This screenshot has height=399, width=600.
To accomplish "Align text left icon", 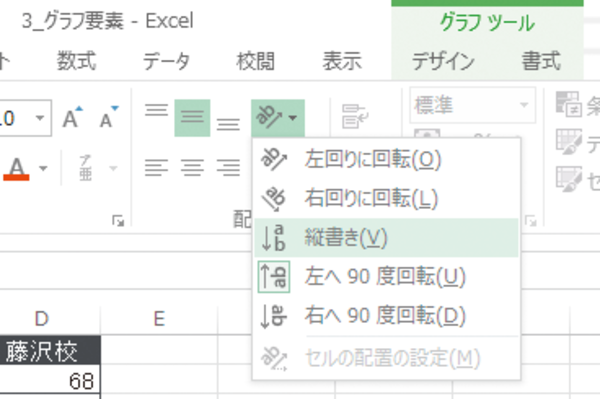I will tap(156, 168).
